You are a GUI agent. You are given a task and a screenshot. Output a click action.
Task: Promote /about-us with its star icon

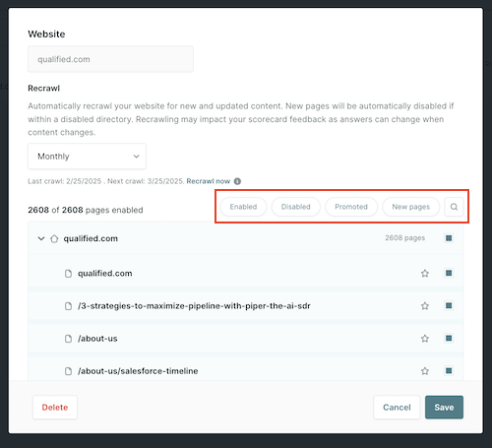(x=425, y=339)
